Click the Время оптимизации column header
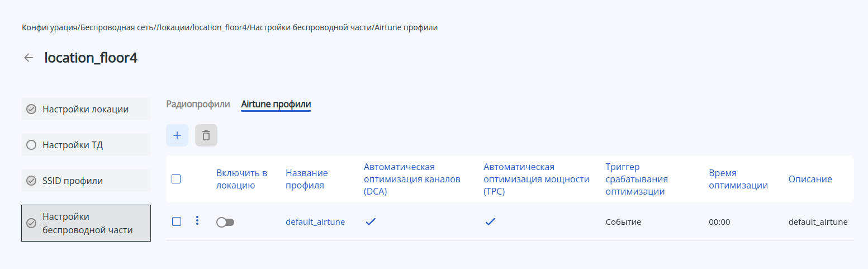The image size is (868, 269). pyautogui.click(x=738, y=179)
